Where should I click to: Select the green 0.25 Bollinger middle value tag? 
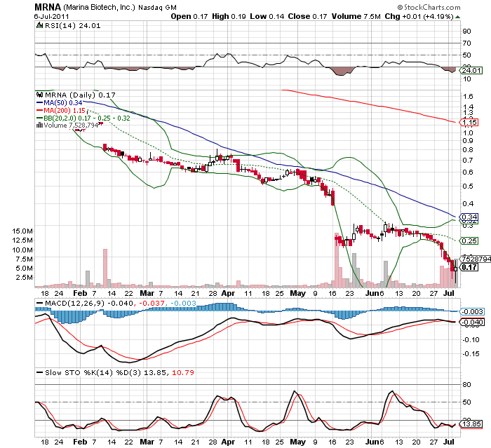469,240
